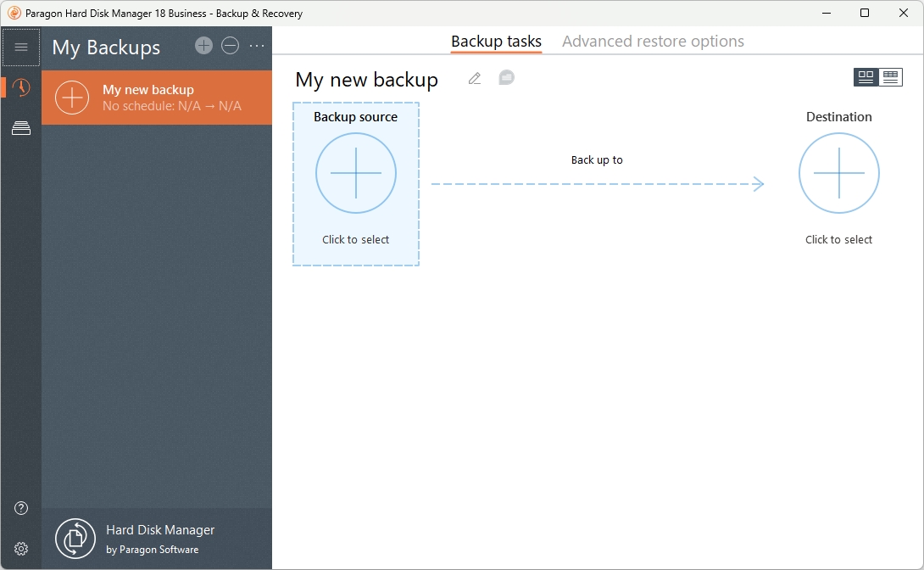Open the Disks and Volumes stack icon
The image size is (924, 570).
21,127
